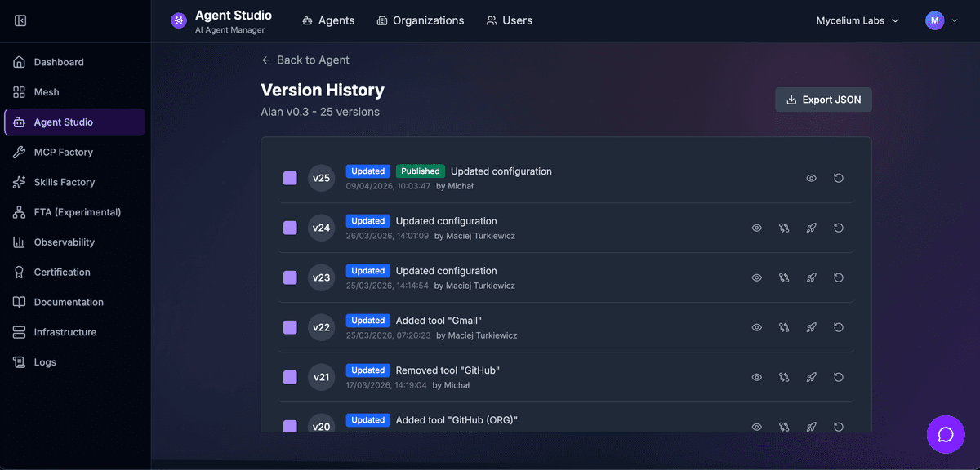980x470 pixels.
Task: Select the checkbox beside version v25
Action: (x=290, y=178)
